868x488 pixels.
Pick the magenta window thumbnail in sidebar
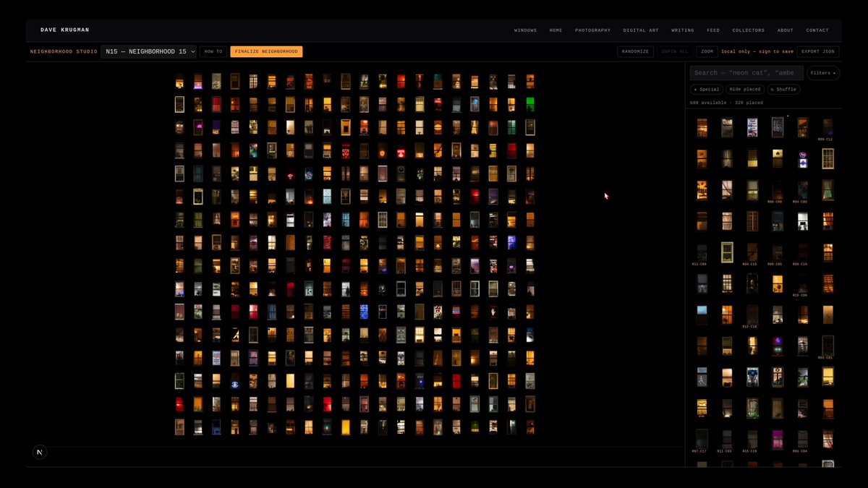(x=778, y=439)
